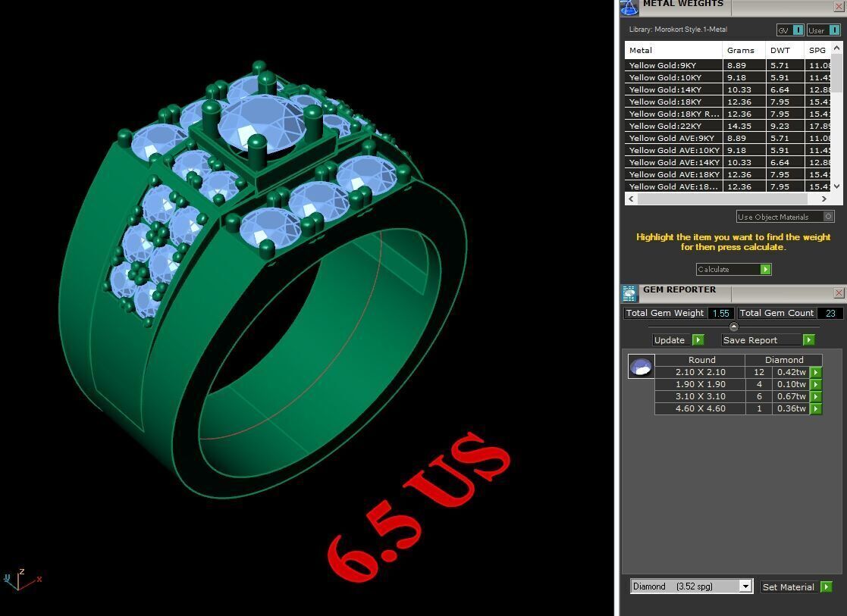Click the DWT column header

(x=785, y=50)
